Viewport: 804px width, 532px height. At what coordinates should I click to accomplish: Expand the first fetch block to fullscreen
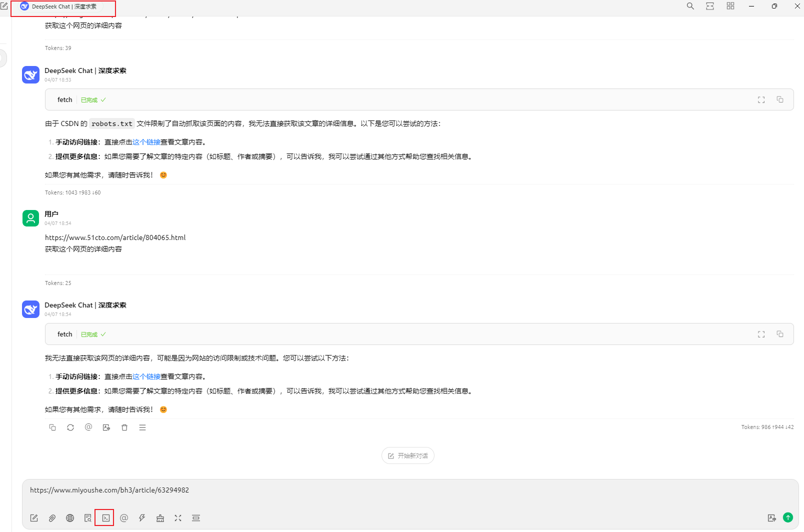pyautogui.click(x=761, y=99)
